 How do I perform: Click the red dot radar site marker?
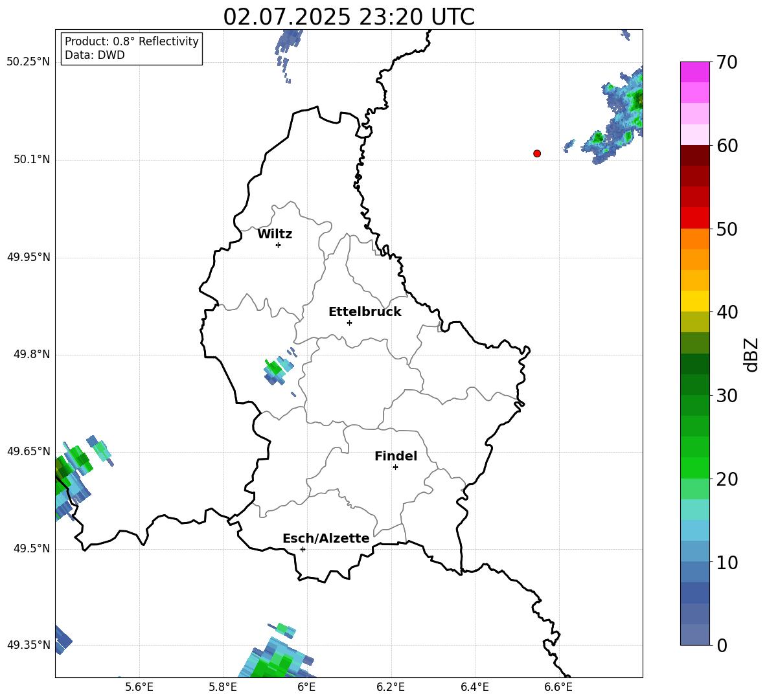pos(537,153)
